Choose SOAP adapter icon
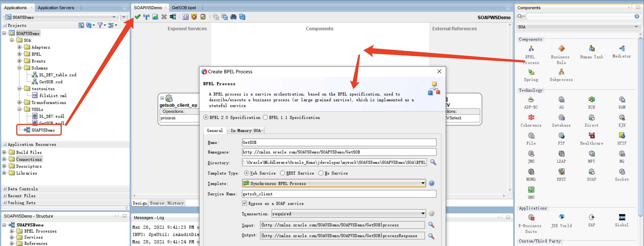Image resolution: width=644 pixels, height=246 pixels. (x=591, y=172)
